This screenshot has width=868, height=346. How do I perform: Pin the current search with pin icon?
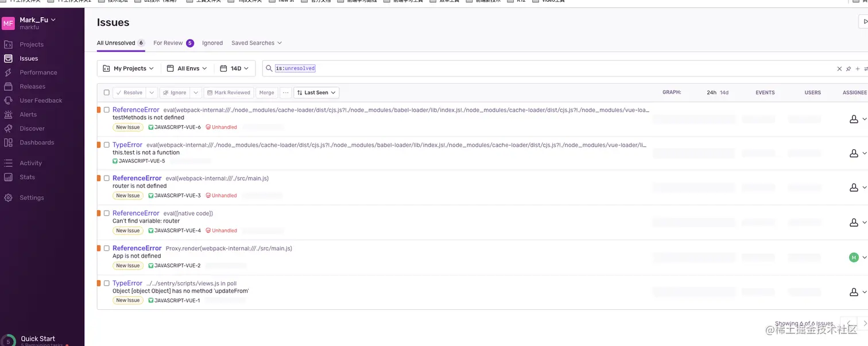(848, 69)
